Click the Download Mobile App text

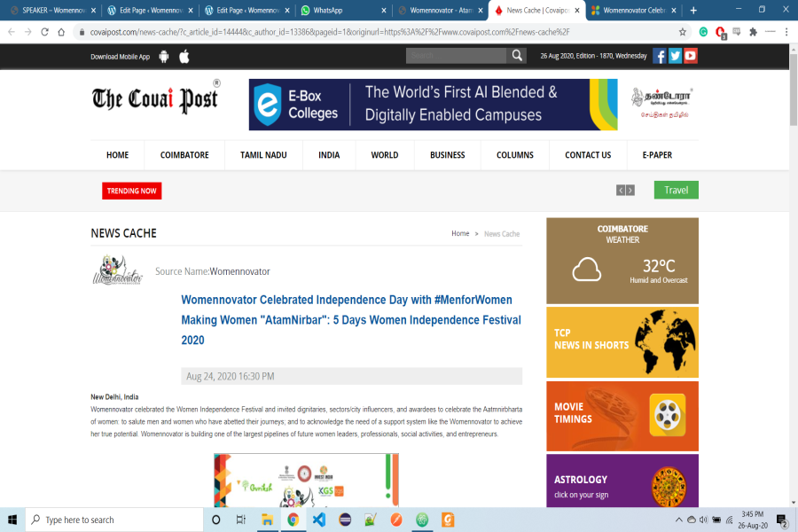(x=120, y=57)
